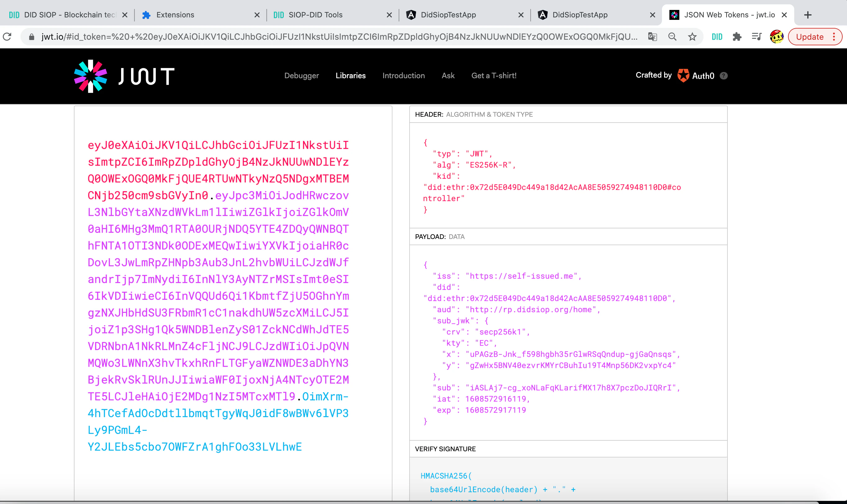This screenshot has height=504, width=847.
Task: Click the "crv": "secp256k1" line
Action: tap(486, 332)
